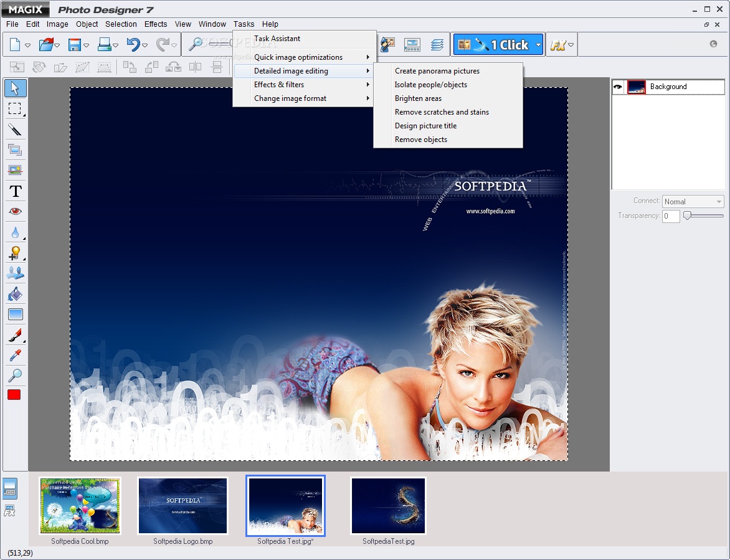
Task: Select Create panorama pictures
Action: [x=448, y=71]
